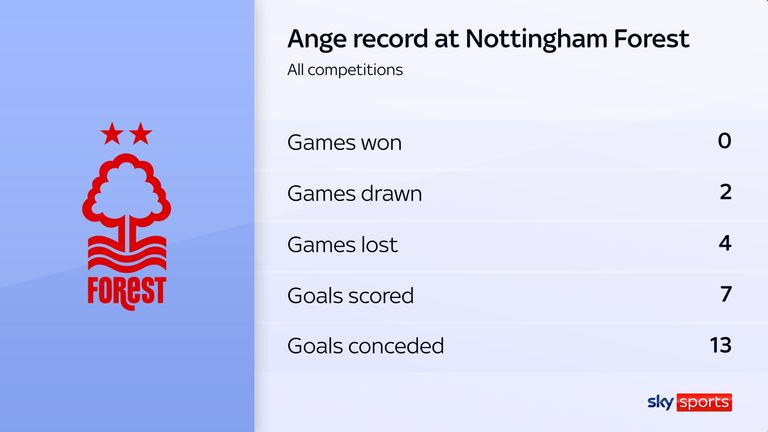
Task: Select the 'Goals scored' row label
Action: [x=350, y=295]
